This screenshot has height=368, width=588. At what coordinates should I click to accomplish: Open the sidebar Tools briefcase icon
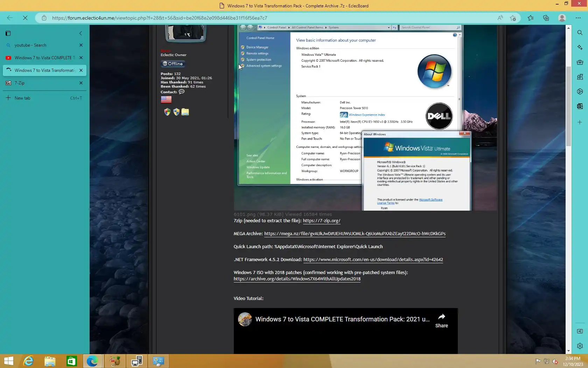pyautogui.click(x=580, y=62)
